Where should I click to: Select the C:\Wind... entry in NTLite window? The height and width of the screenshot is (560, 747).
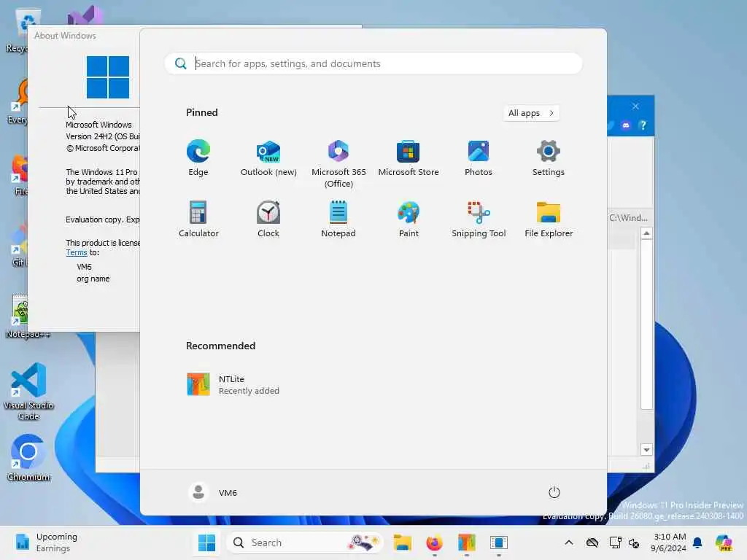coord(628,217)
